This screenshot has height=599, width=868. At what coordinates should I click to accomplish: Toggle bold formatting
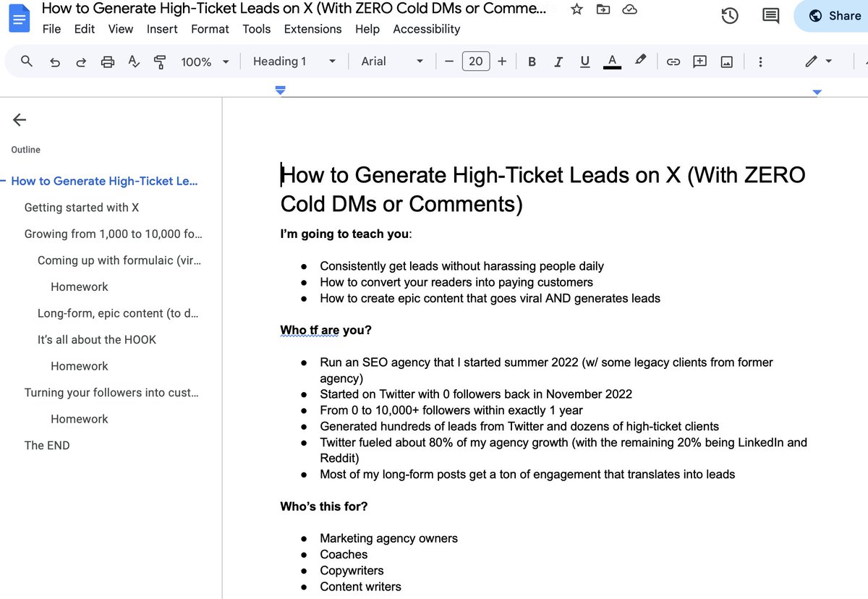(532, 62)
